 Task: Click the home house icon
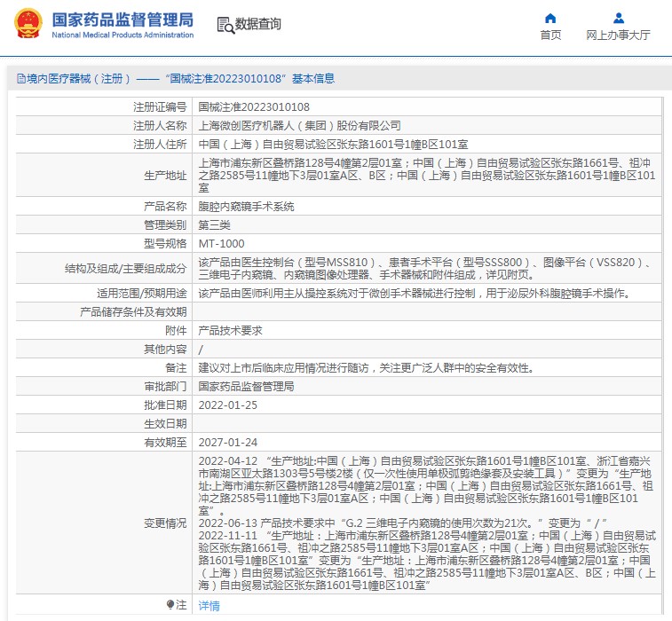tap(550, 18)
